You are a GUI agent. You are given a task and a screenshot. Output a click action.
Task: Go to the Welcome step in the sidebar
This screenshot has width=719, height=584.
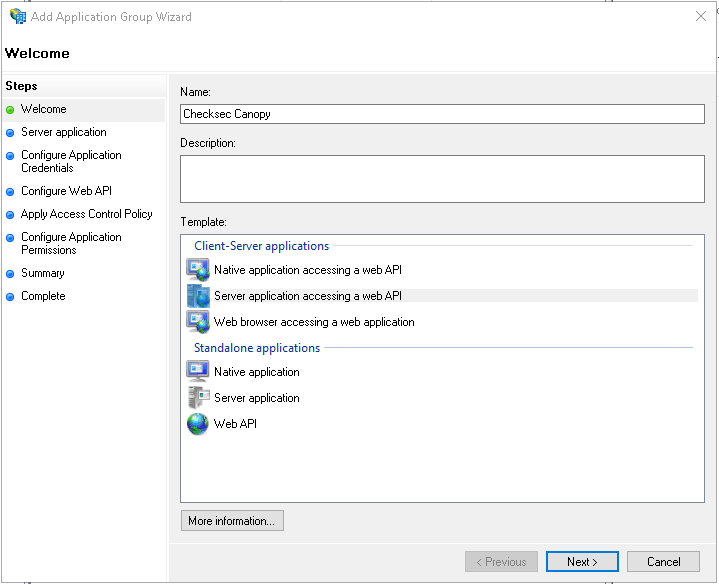point(44,109)
